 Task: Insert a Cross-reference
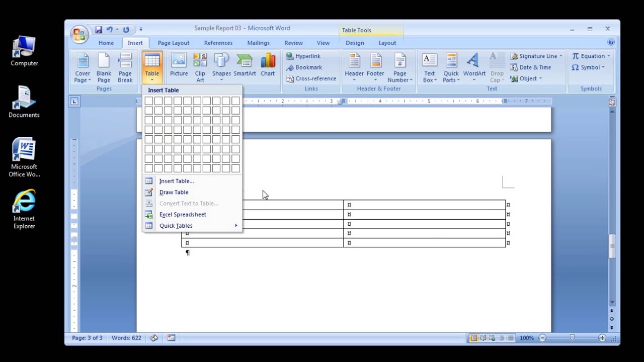click(311, 78)
